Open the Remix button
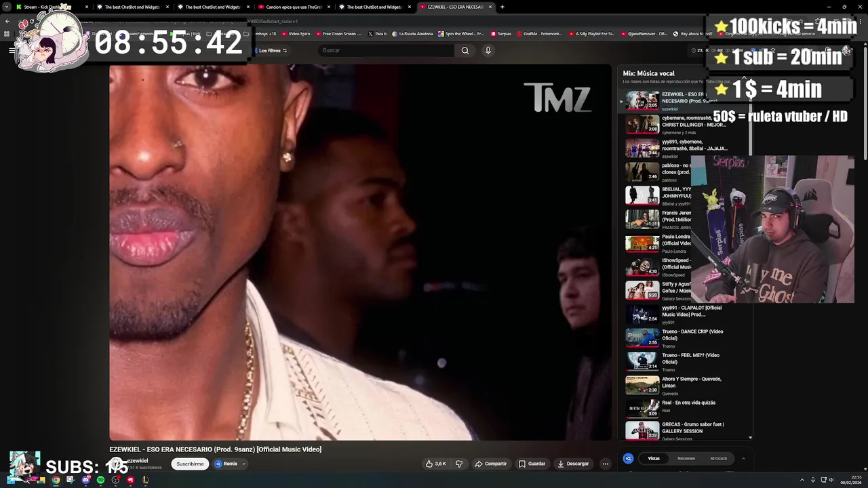 226,464
